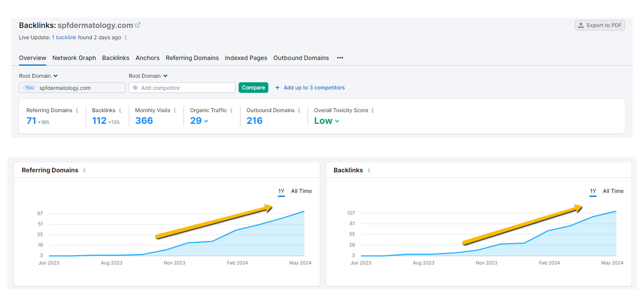Click info icon in Referring Domains chart title
This screenshot has width=644, height=298.
[84, 170]
